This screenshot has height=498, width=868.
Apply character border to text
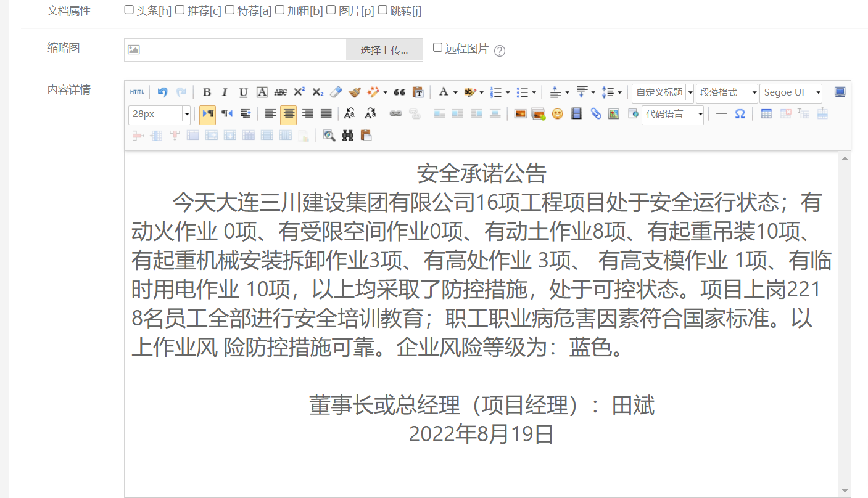tap(262, 92)
